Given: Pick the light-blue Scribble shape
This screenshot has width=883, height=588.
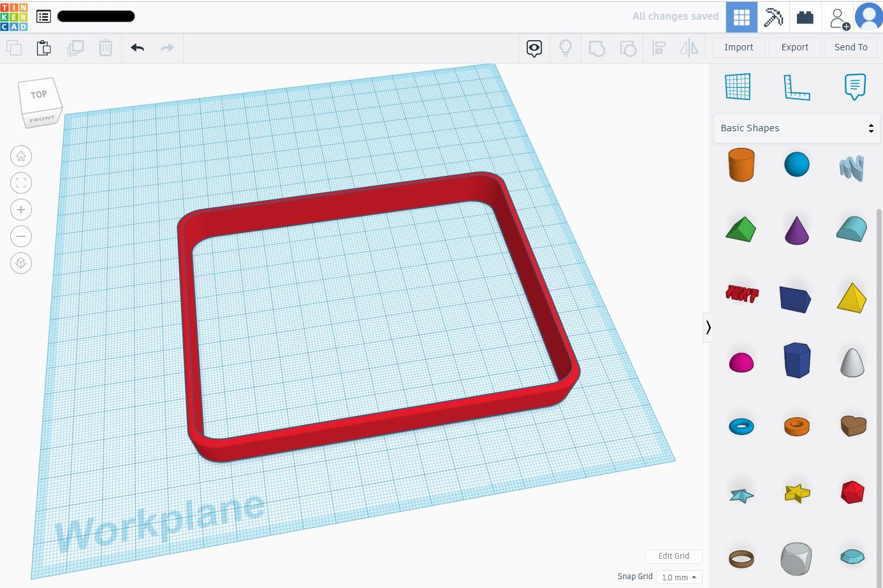Looking at the screenshot, I should pos(852,168).
